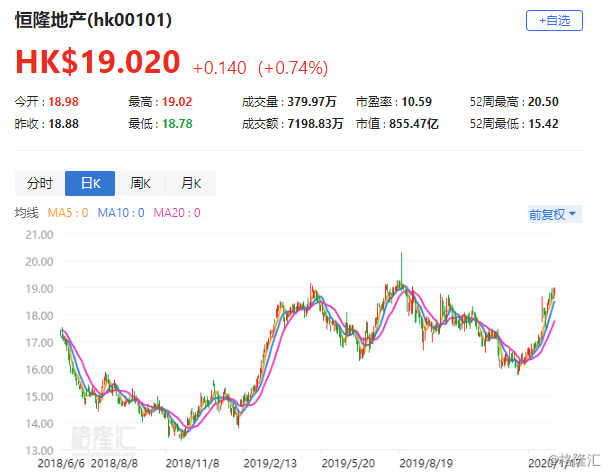This screenshot has height=474, width=608.
Task: Click the 2018/11/8 date axis label
Action: (192, 463)
